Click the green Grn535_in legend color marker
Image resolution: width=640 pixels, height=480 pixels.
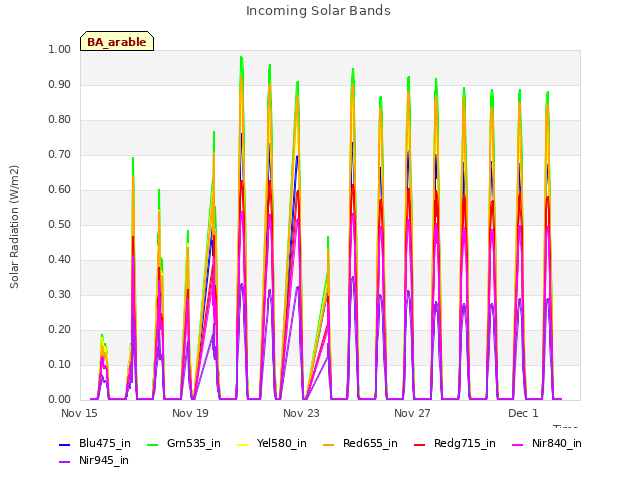click(153, 444)
